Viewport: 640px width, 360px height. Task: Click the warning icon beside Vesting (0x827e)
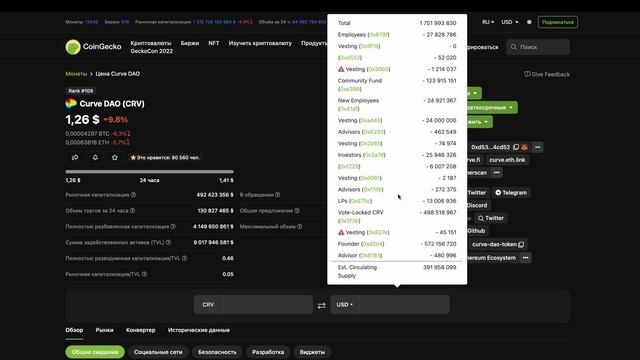341,232
